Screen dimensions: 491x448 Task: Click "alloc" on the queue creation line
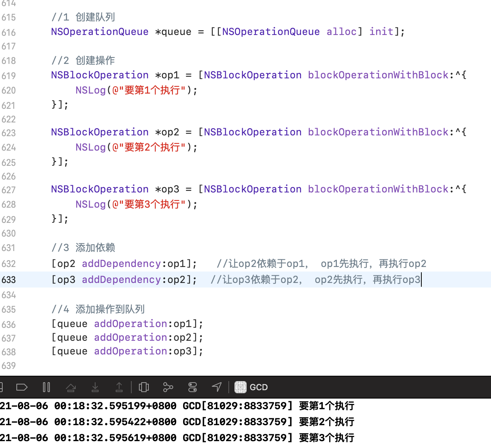341,32
